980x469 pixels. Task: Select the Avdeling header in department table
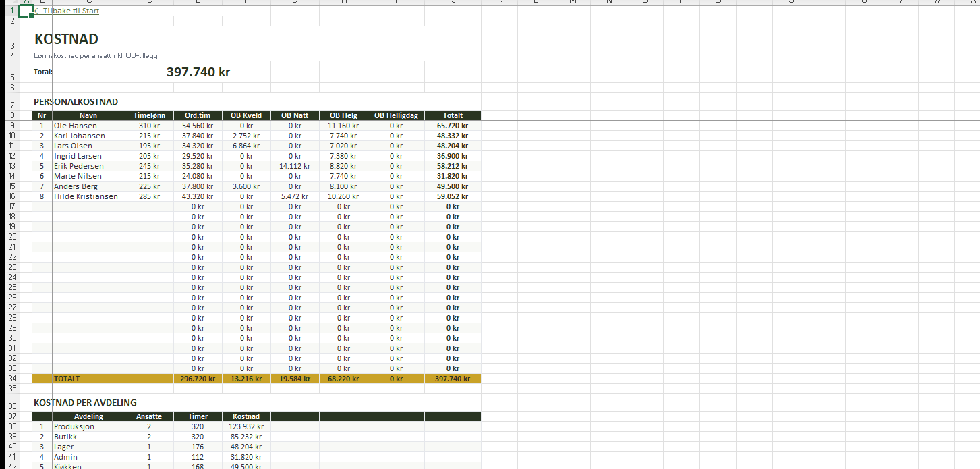pos(88,416)
